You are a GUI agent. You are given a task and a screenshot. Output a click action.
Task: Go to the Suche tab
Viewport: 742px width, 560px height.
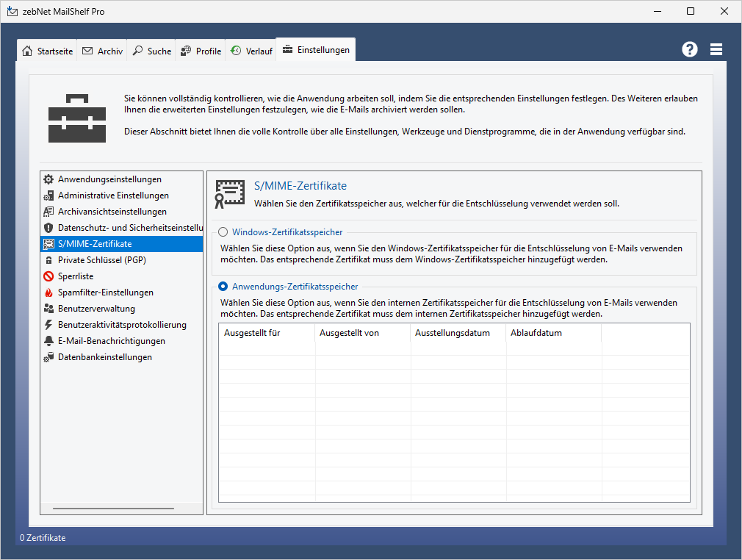[152, 51]
